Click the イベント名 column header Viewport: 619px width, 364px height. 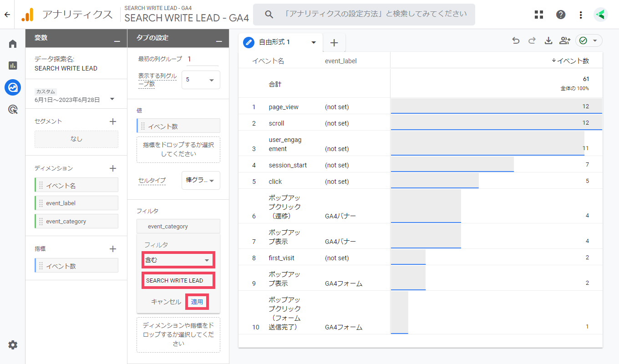click(268, 61)
